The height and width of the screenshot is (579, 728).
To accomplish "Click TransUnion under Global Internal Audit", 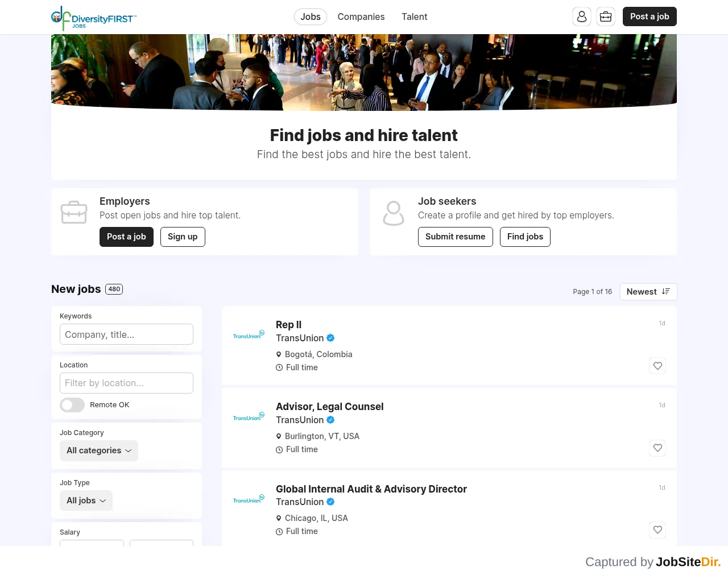I will [x=300, y=502].
